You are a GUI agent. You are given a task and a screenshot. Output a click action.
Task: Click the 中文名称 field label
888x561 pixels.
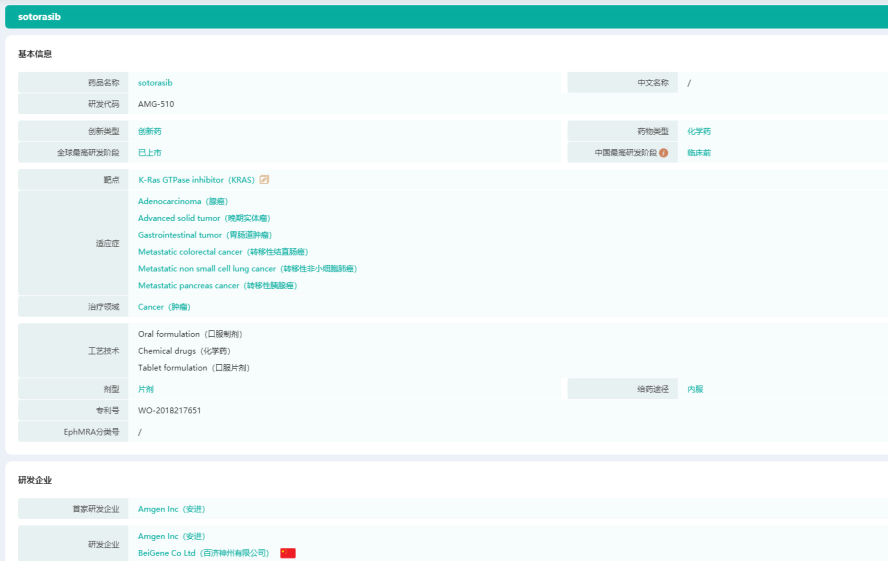click(x=653, y=83)
